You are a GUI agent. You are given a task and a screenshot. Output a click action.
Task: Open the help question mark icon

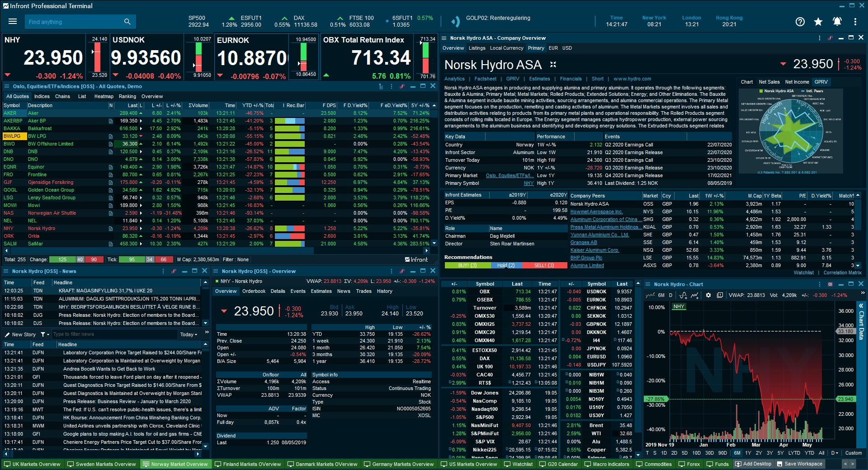click(800, 22)
